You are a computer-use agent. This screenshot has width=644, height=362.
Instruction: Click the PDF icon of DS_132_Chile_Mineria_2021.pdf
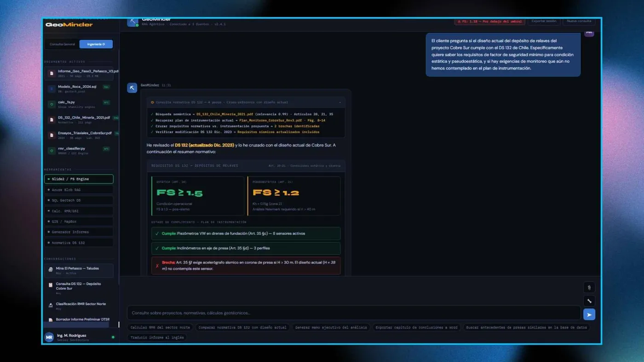(x=52, y=119)
